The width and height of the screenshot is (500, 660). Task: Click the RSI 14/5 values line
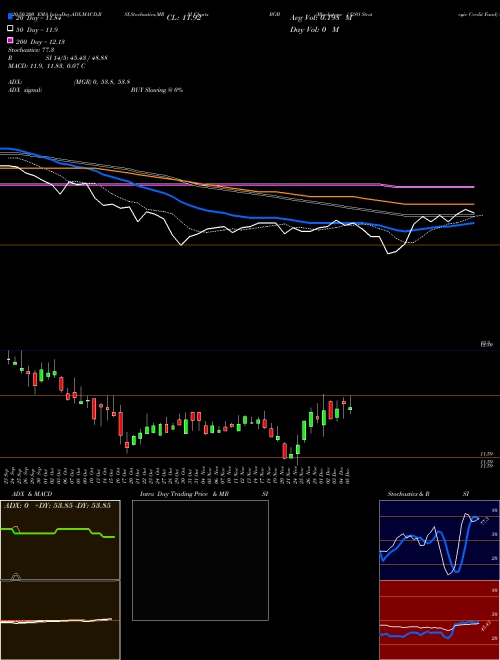[58, 58]
